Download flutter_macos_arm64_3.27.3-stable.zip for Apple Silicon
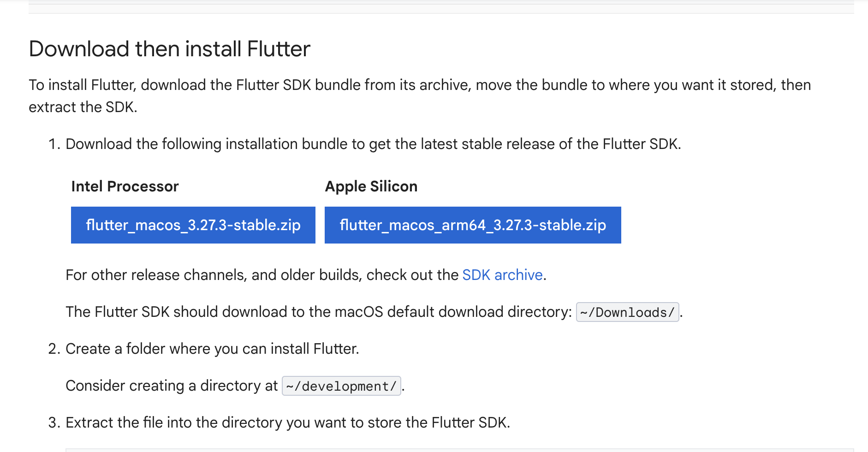Image resolution: width=868 pixels, height=452 pixels. point(473,225)
